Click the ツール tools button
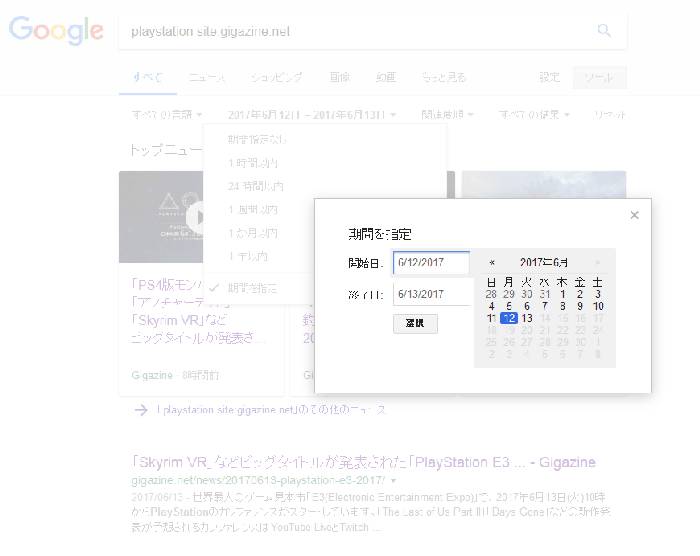Image resolution: width=700 pixels, height=556 pixels. (x=600, y=77)
